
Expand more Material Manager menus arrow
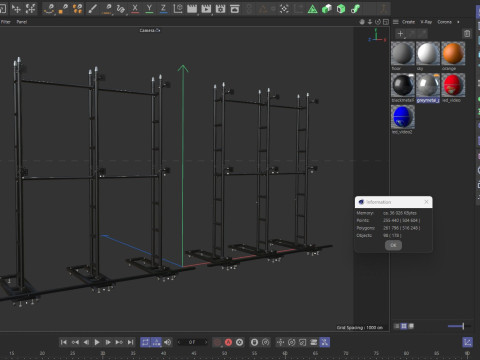point(458,22)
